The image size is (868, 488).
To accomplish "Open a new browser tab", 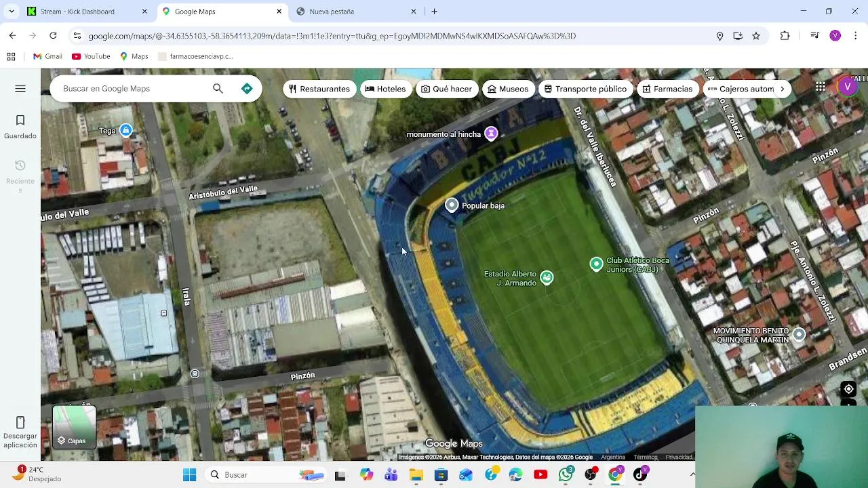I will pyautogui.click(x=435, y=12).
